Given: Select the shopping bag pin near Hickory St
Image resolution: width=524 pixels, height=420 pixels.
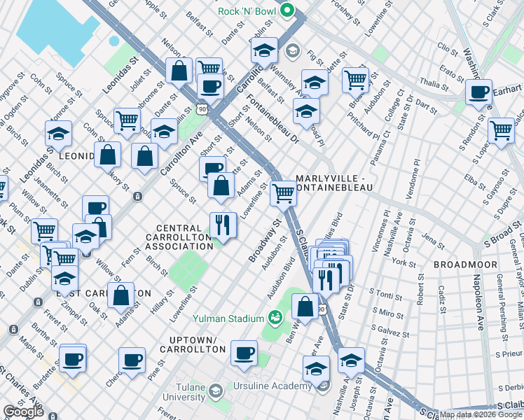Looking at the screenshot, I should [x=107, y=155].
